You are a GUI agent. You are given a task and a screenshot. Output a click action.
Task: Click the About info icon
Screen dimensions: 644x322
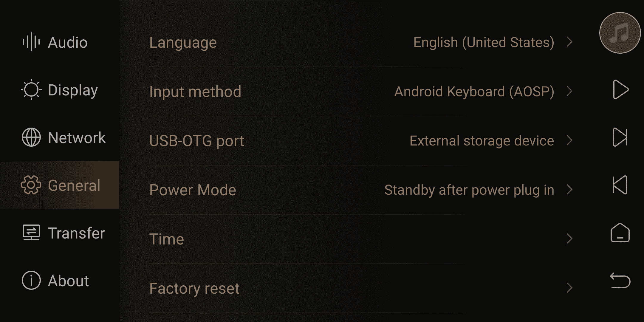[31, 280]
